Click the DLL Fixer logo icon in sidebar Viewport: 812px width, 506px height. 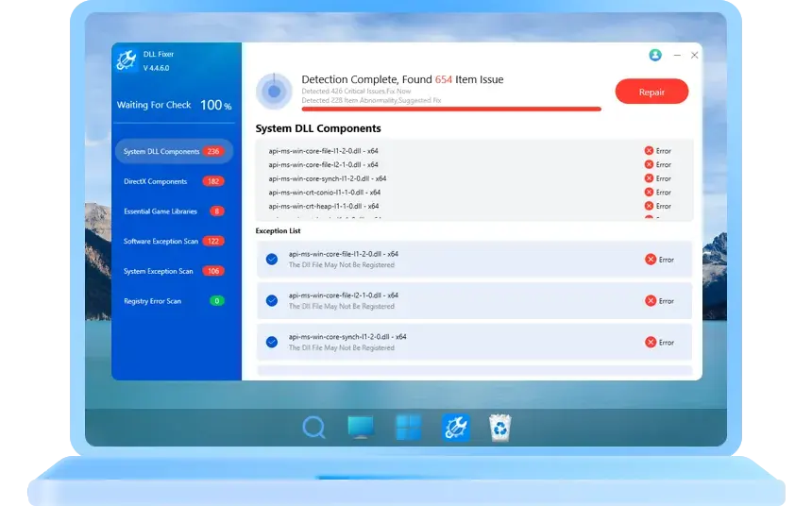click(x=127, y=61)
